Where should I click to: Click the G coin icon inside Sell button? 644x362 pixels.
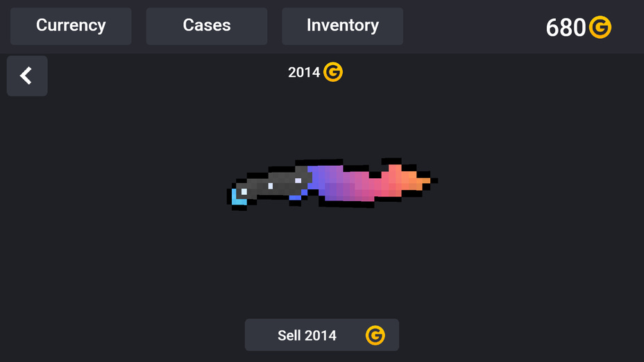[x=375, y=336]
